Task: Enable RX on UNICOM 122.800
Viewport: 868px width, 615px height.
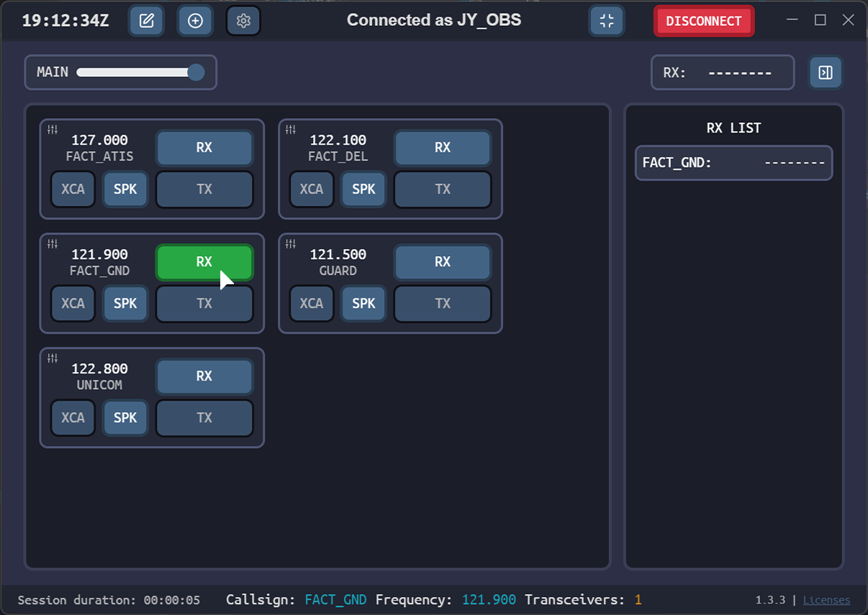Action: click(x=204, y=376)
